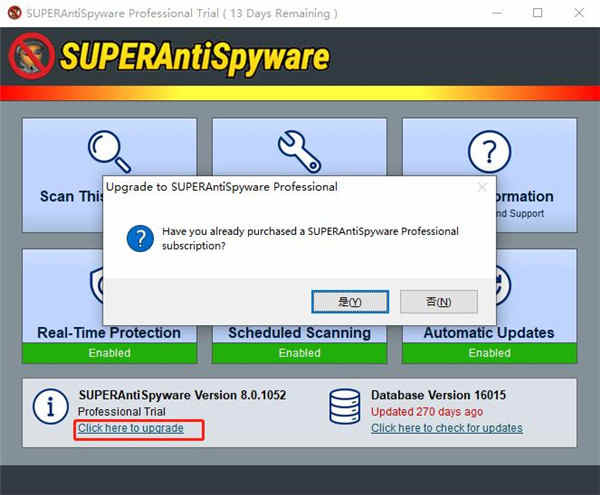Image resolution: width=600 pixels, height=495 pixels.
Task: Click the Updated 270 days ago text
Action: tap(427, 412)
